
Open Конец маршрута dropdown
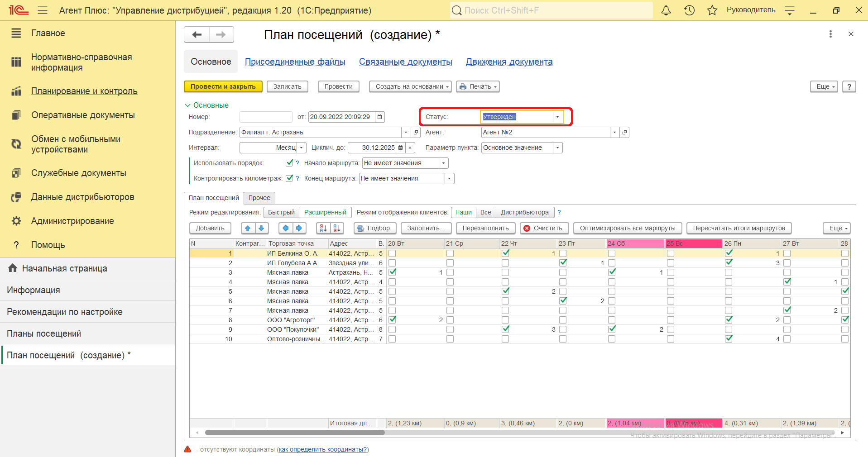click(449, 178)
